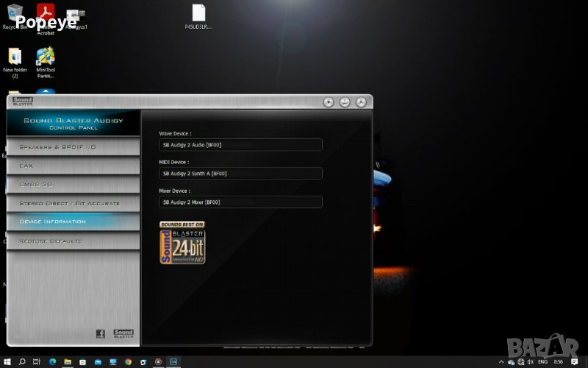588x368 pixels.
Task: Open the P45UD3LR file on desktop
Action: [x=198, y=15]
